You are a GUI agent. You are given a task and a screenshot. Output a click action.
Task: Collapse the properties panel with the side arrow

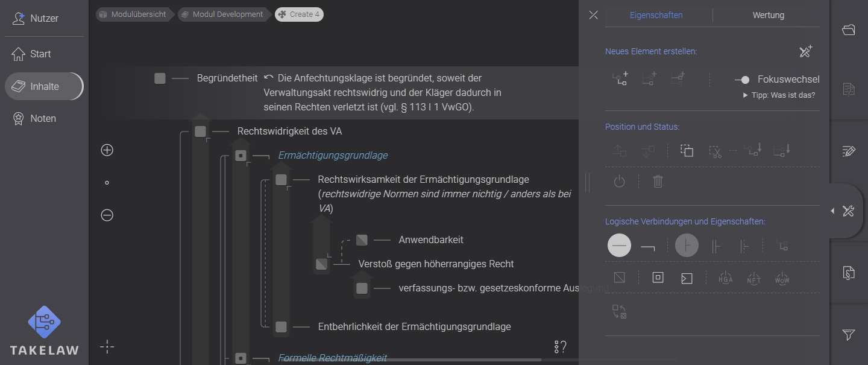832,211
